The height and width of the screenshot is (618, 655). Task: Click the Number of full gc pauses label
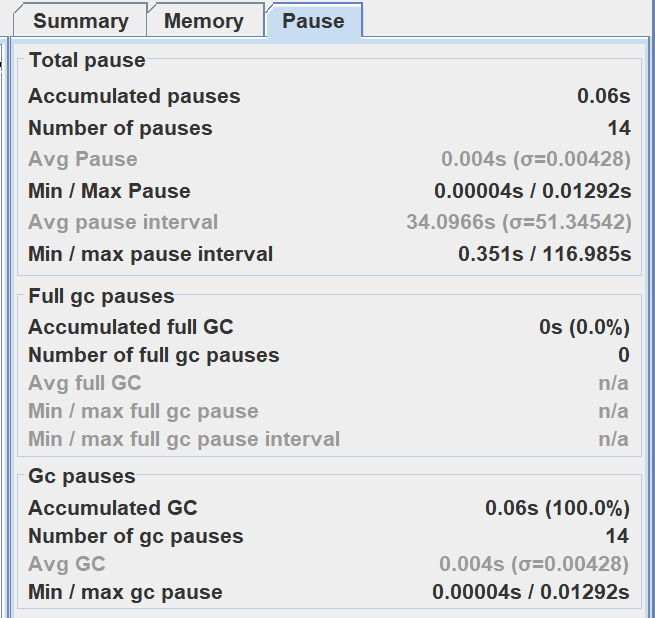pos(154,355)
